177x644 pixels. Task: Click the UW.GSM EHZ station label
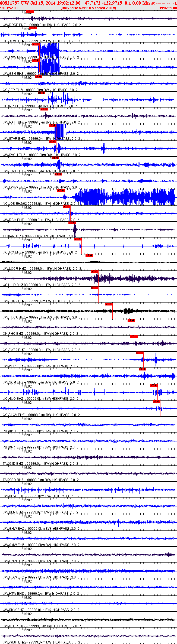point(13,74)
